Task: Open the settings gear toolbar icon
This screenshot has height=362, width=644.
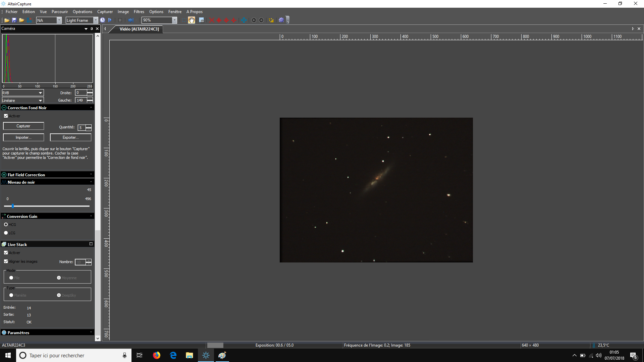Action: (281, 20)
